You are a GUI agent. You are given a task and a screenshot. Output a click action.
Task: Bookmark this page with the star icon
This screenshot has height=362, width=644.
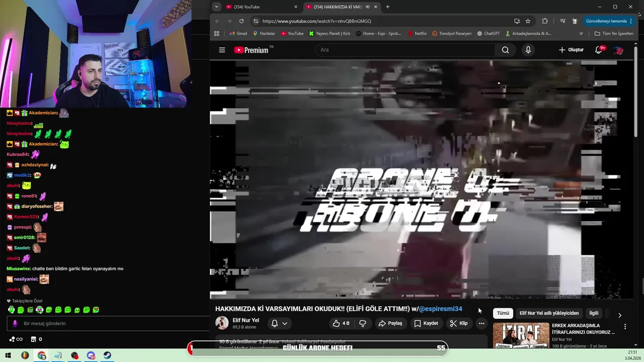528,21
